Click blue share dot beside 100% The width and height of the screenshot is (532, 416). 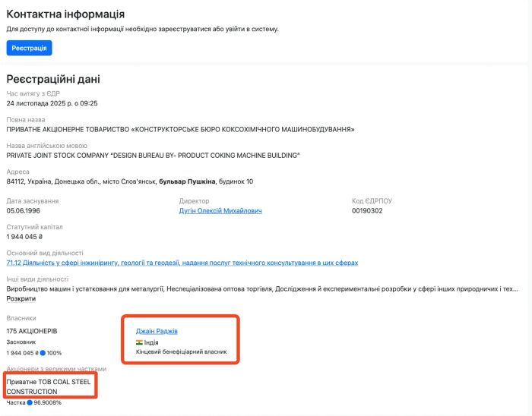tap(43, 353)
